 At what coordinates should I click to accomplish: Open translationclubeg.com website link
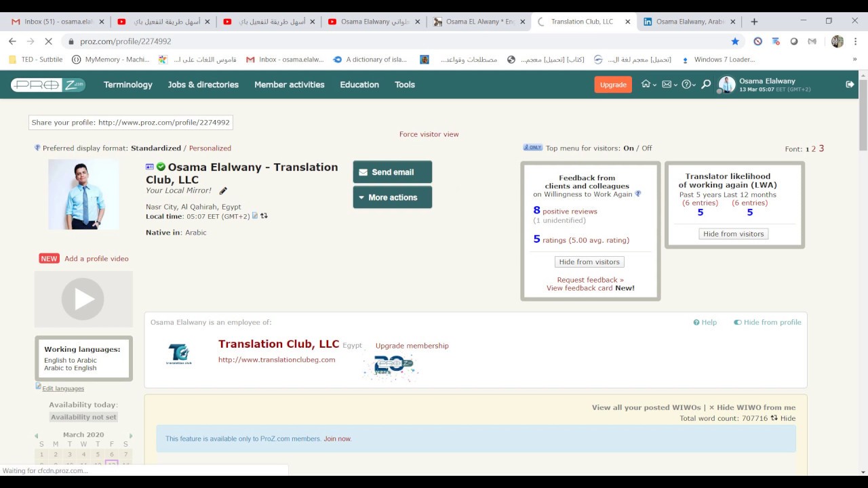coord(277,360)
